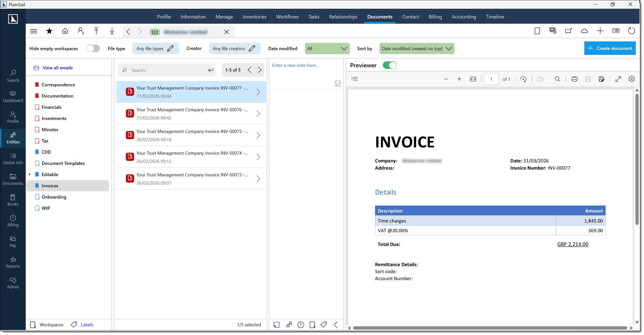Switch to the Accounting tab
This screenshot has width=644, height=335.
pyautogui.click(x=464, y=16)
